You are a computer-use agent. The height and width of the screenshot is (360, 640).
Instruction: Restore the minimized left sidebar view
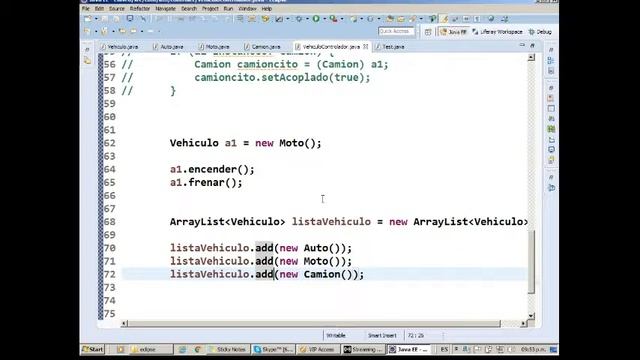point(87,50)
